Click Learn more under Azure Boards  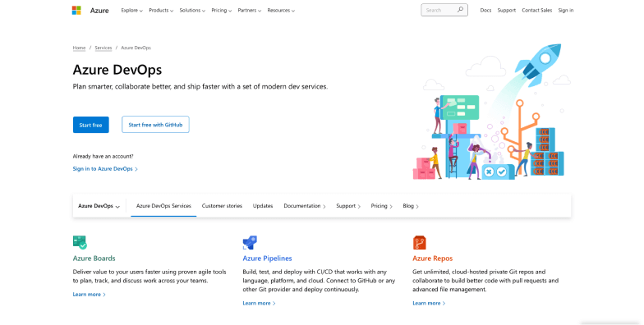coord(89,294)
